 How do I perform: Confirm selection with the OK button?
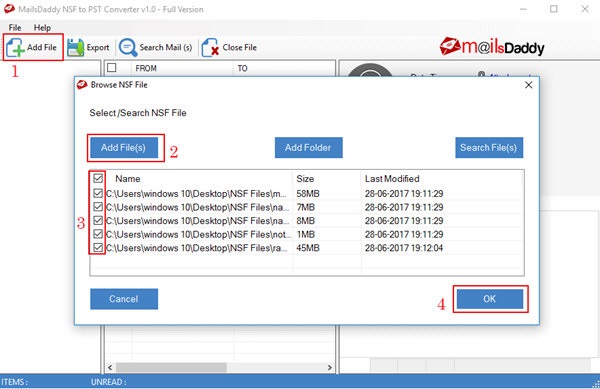tap(490, 299)
